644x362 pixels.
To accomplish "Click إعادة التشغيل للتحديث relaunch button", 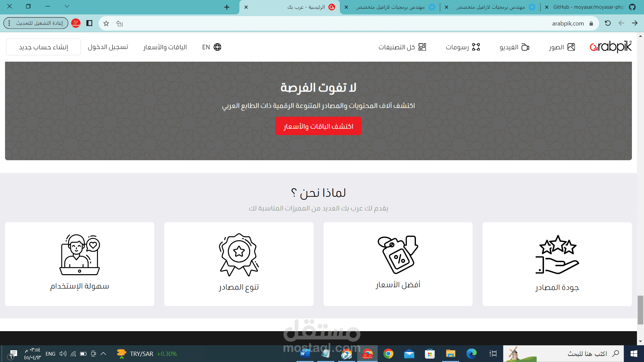I will (36, 23).
